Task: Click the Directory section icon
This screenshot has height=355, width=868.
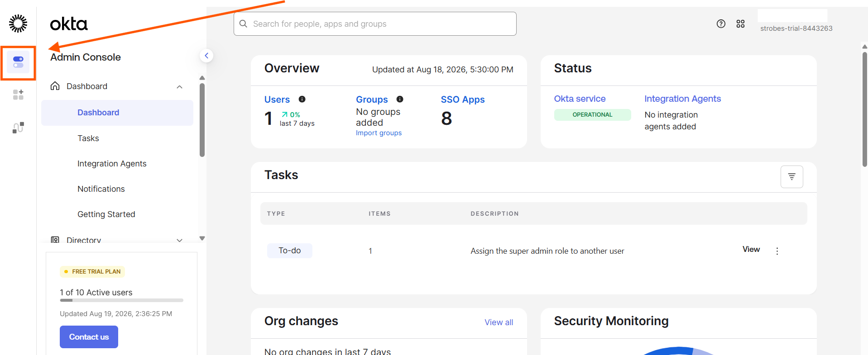Action: click(x=55, y=240)
